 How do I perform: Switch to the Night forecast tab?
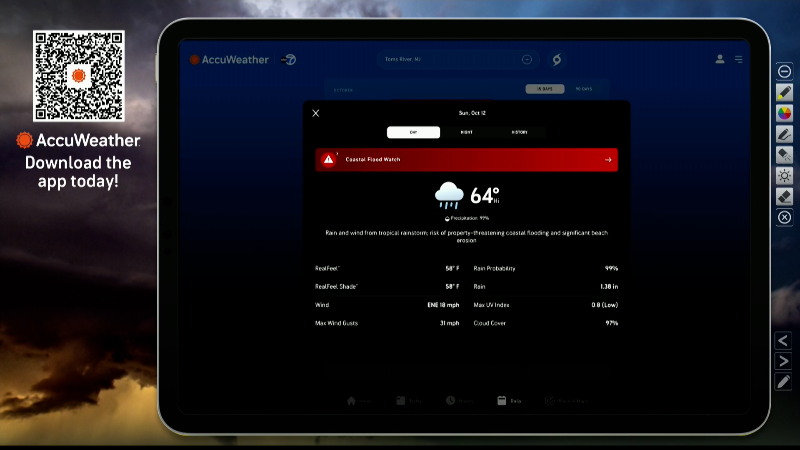point(466,132)
